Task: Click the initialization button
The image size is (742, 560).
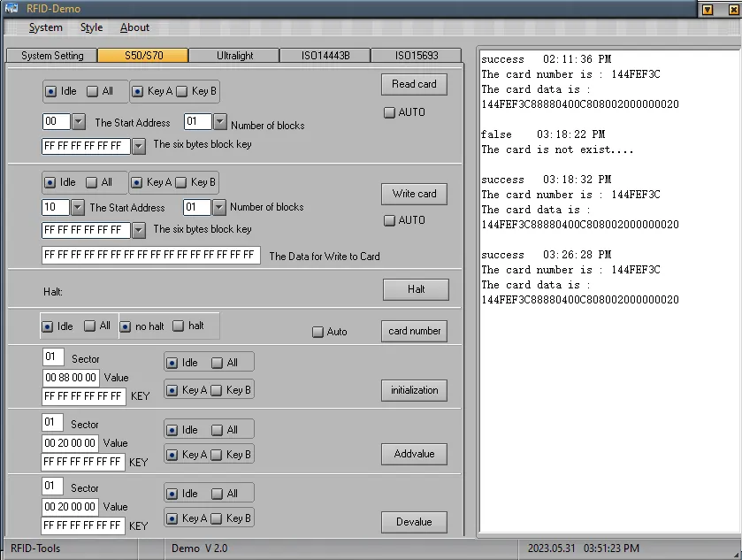Action: pos(414,390)
